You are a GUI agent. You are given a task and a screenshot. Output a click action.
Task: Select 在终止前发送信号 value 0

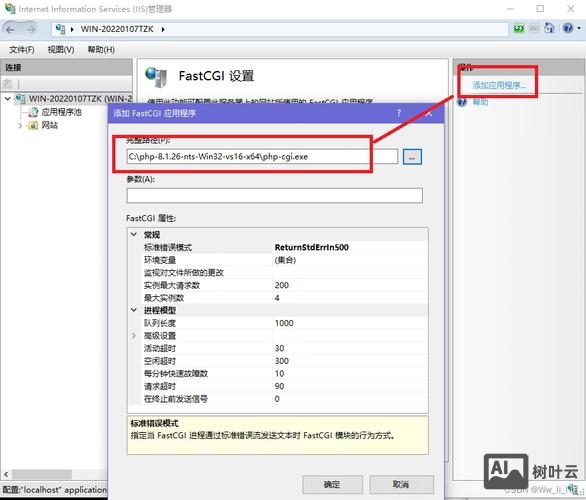point(277,399)
